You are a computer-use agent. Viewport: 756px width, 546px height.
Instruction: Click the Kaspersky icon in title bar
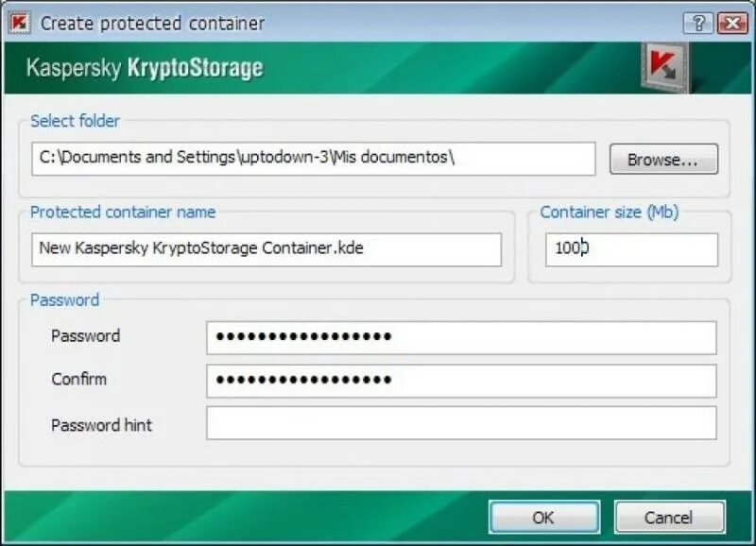[x=20, y=23]
